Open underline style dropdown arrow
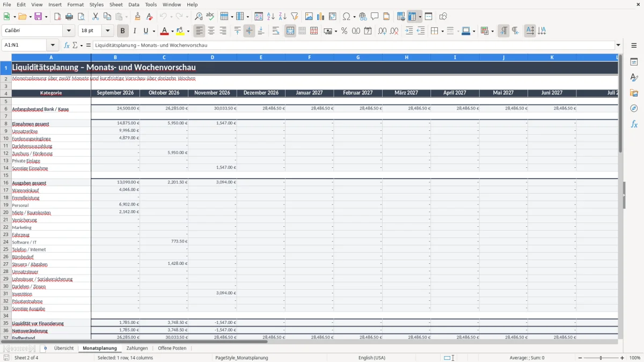644x362 pixels. coord(153,31)
